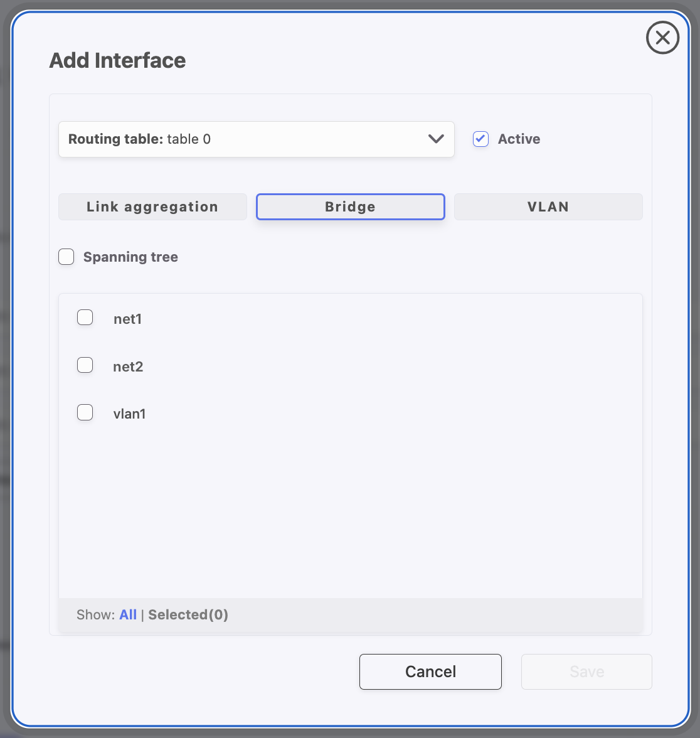Switch to the VLAN tab

point(548,207)
